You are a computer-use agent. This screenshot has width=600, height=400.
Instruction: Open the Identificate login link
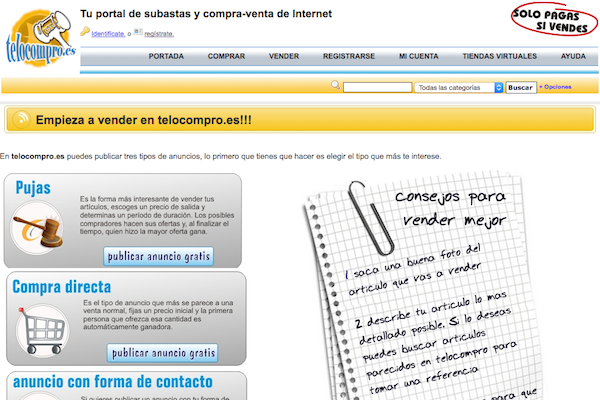tap(108, 34)
